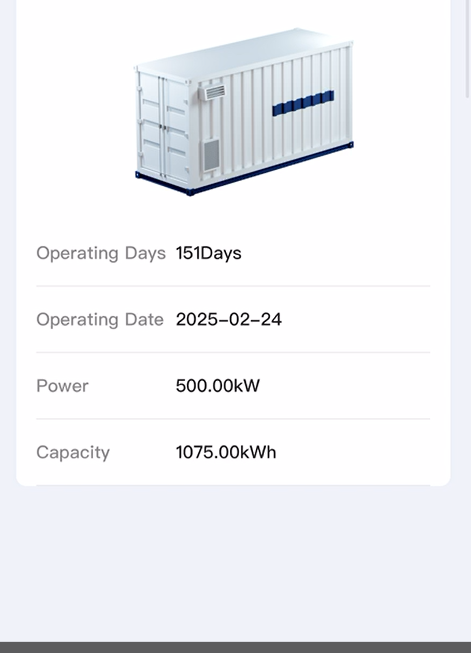Click the gray ventilation panel on container
471x653 pixels.
point(211,155)
